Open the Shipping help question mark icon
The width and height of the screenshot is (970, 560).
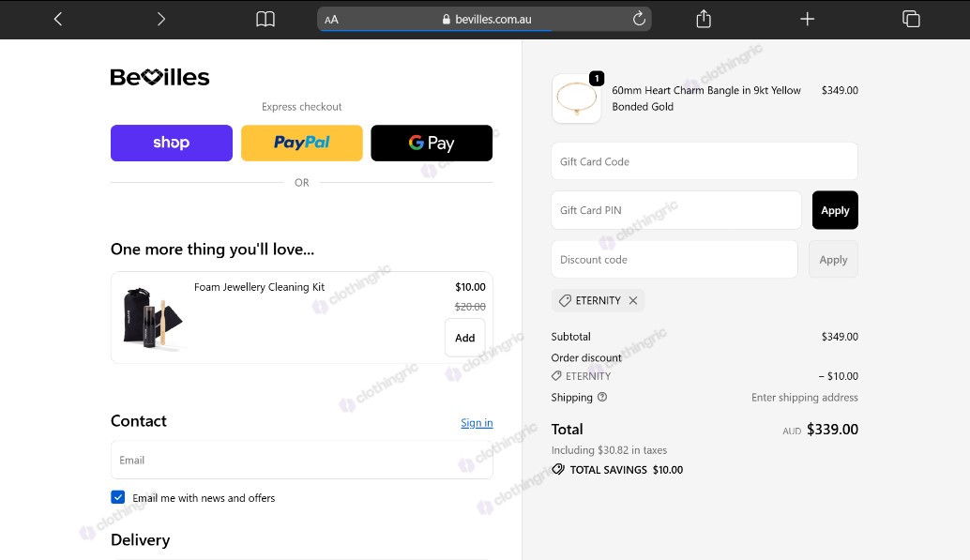pos(602,398)
